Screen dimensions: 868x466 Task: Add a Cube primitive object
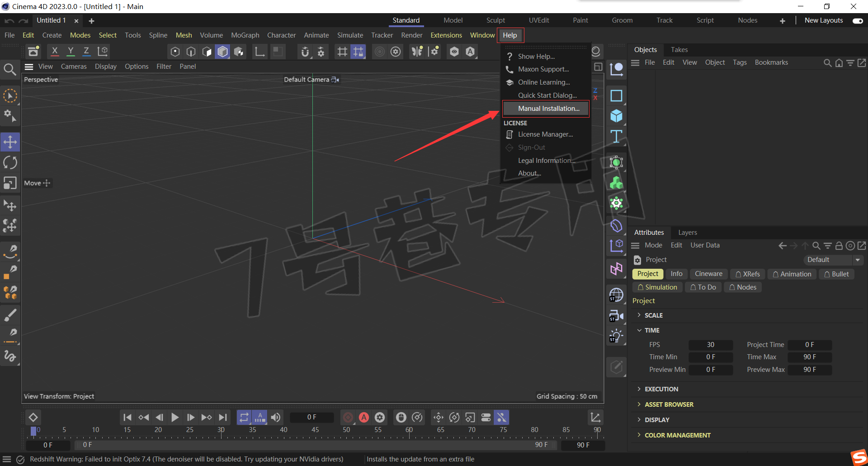pyautogui.click(x=616, y=116)
